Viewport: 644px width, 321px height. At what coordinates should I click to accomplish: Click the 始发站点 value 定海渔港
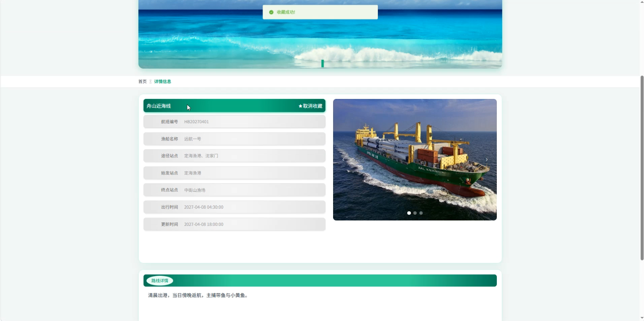click(193, 173)
